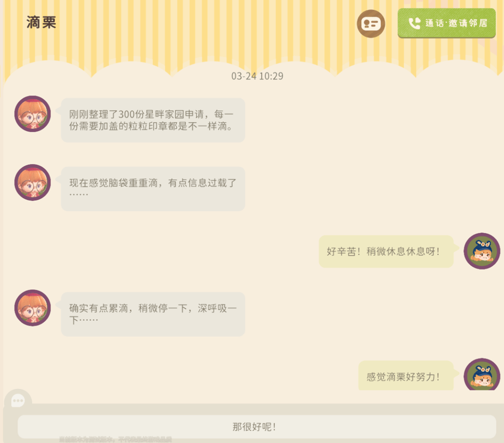Select the 现在感觉脑袋重重滴 message bubble

point(153,189)
